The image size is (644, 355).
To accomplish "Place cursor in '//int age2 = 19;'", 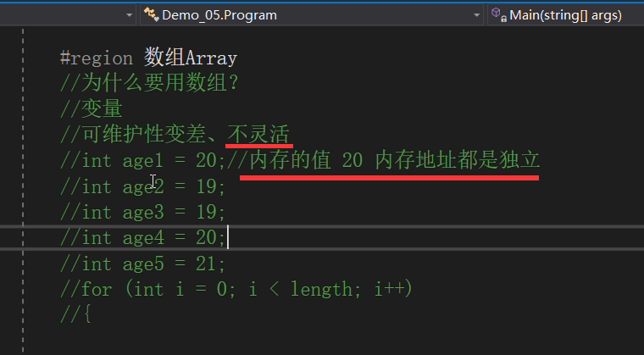I will 143,187.
